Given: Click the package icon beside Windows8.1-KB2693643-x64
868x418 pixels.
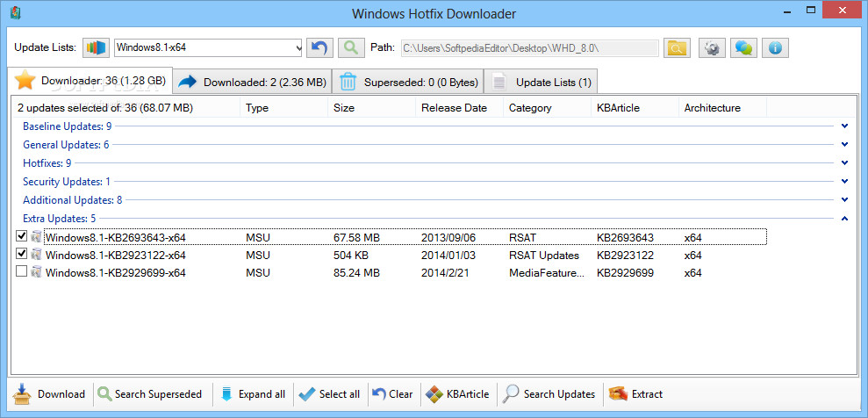Looking at the screenshot, I should 37,237.
